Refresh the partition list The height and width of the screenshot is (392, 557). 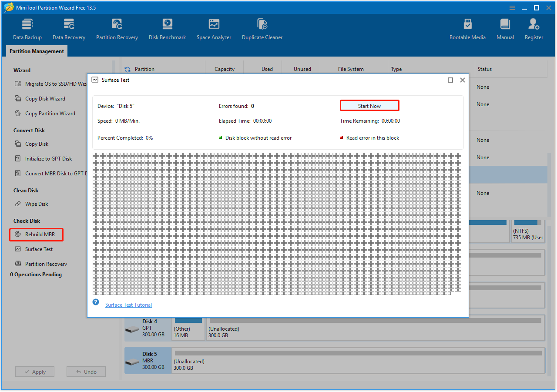[127, 69]
